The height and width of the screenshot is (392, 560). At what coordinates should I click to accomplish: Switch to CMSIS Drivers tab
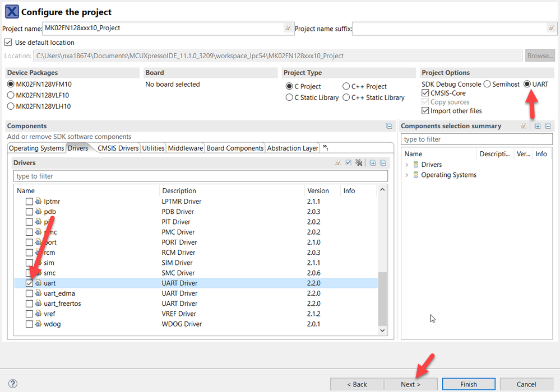(118, 148)
